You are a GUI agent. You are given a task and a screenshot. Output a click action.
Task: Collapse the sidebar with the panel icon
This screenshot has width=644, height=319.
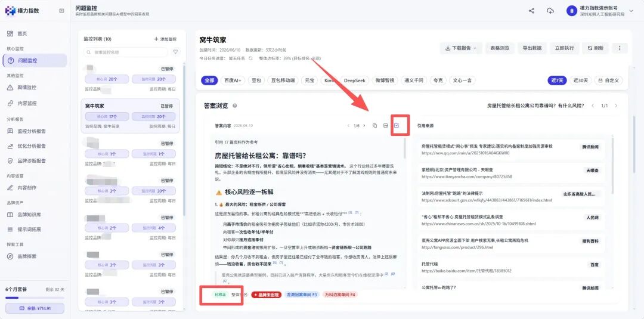click(61, 11)
